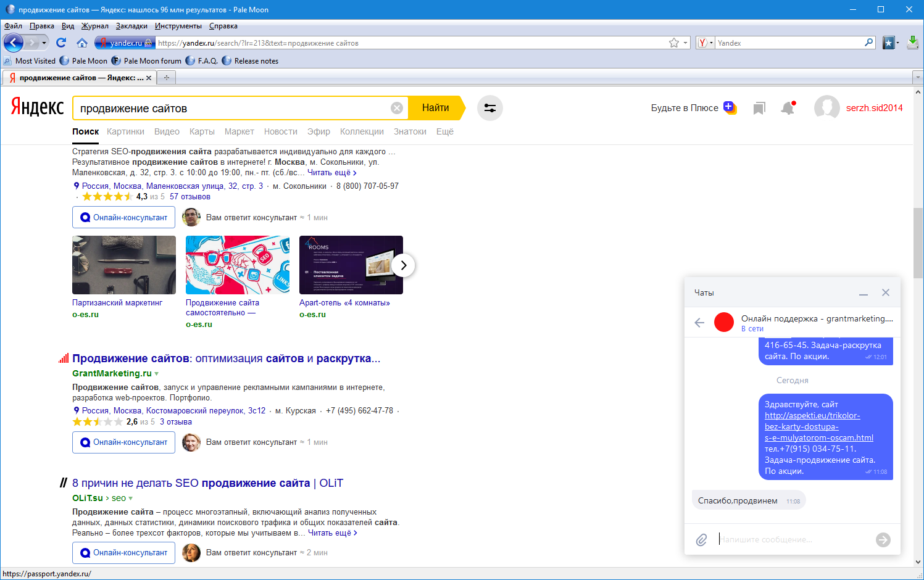
Task: List all tabs dropdown
Action: tap(917, 78)
